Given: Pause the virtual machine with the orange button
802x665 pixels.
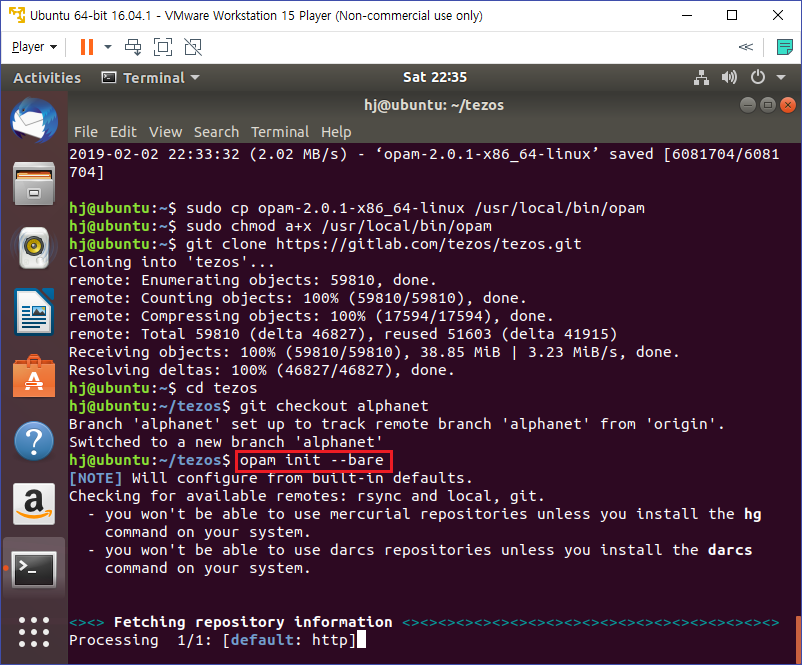Looking at the screenshot, I should click(x=87, y=47).
